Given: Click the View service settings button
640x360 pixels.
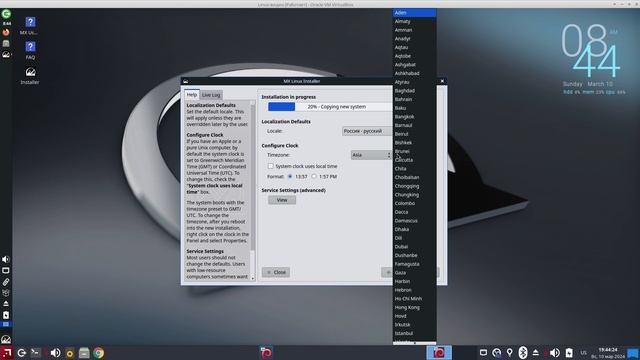Looking at the screenshot, I should pyautogui.click(x=282, y=200).
